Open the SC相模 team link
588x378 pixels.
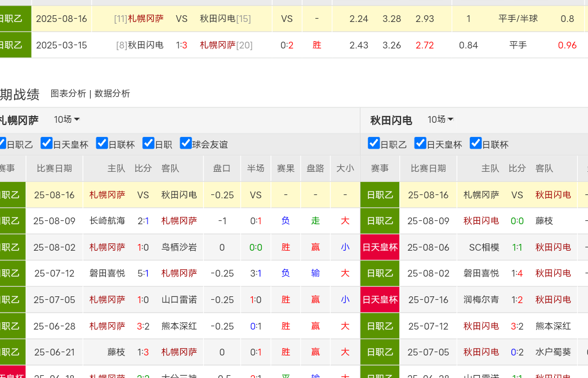tap(484, 247)
